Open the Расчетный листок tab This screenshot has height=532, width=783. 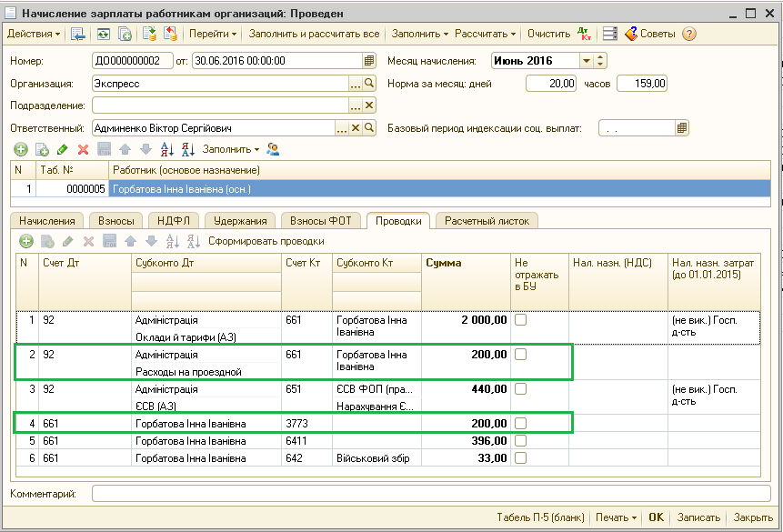487,221
